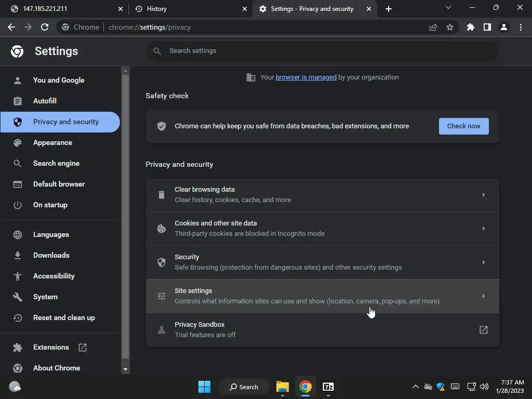Open System settings
532x399 pixels.
(x=60, y=297)
